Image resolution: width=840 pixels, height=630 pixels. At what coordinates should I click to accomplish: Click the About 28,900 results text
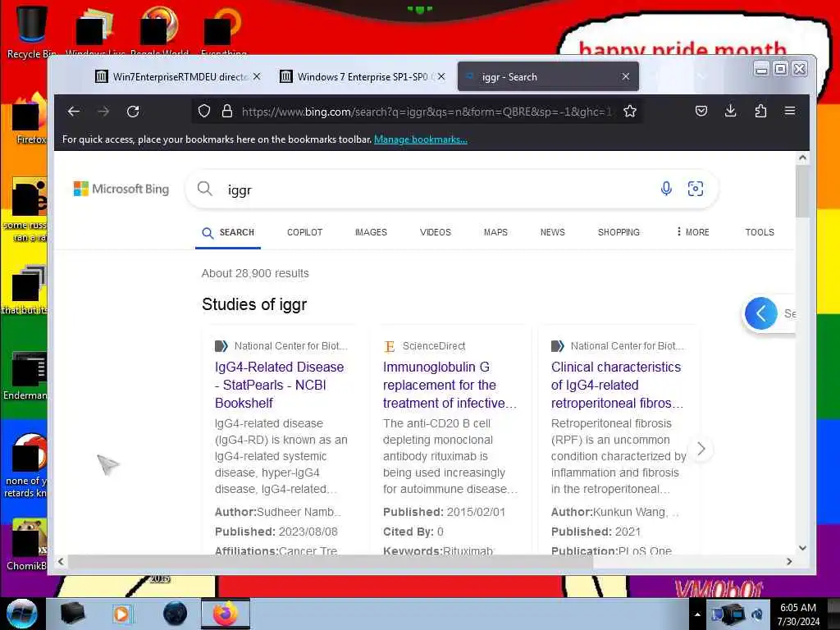pos(255,273)
